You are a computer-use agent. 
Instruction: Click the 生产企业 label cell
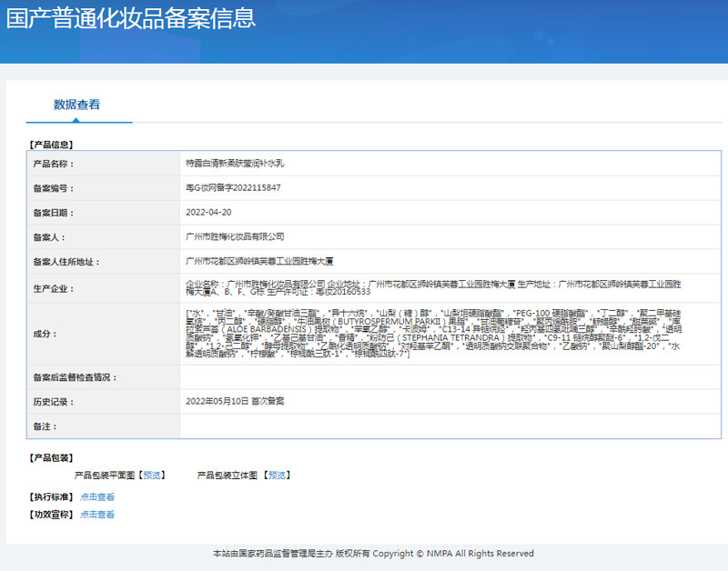pyautogui.click(x=104, y=288)
